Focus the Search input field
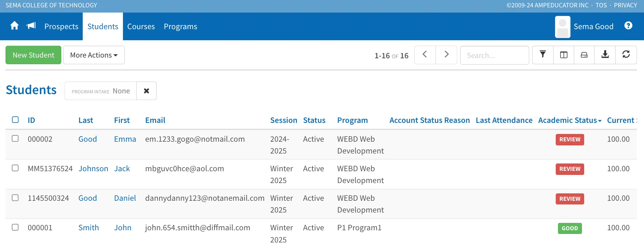This screenshot has height=248, width=644. [x=494, y=55]
